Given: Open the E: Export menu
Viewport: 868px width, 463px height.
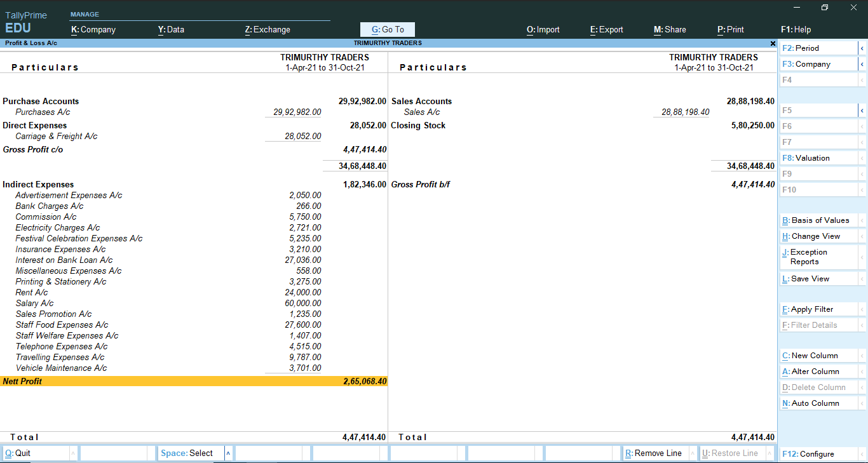Looking at the screenshot, I should click(607, 29).
